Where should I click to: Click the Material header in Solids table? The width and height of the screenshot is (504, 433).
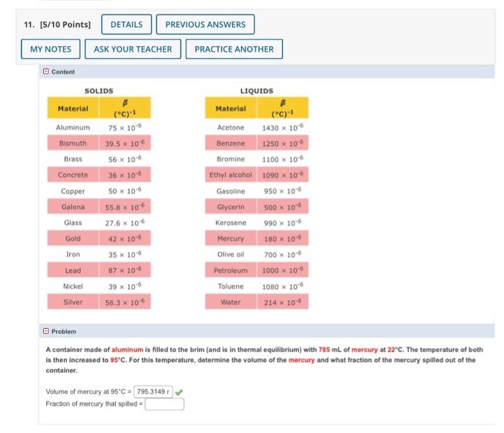(73, 109)
